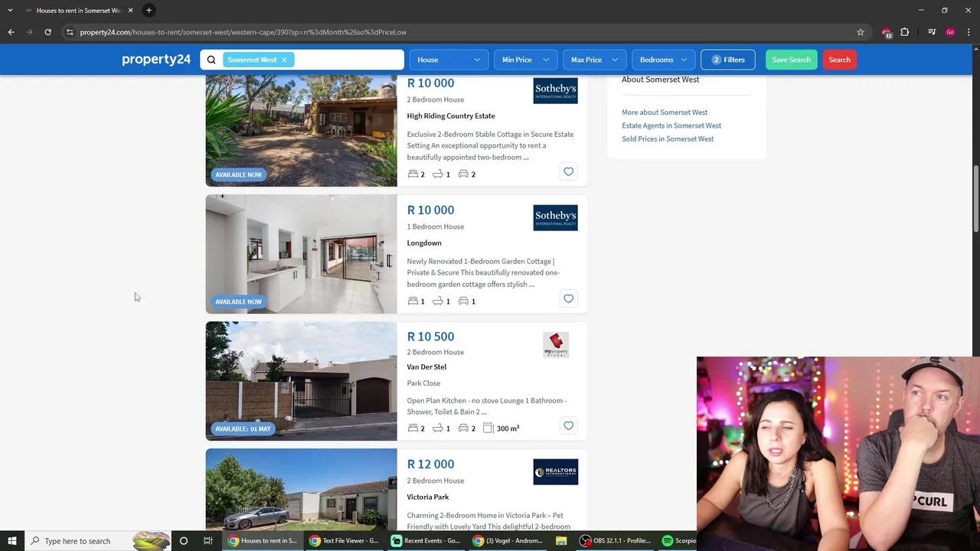Screen dimensions: 980x551
Task: Open the Min Price dropdown
Action: (x=525, y=60)
